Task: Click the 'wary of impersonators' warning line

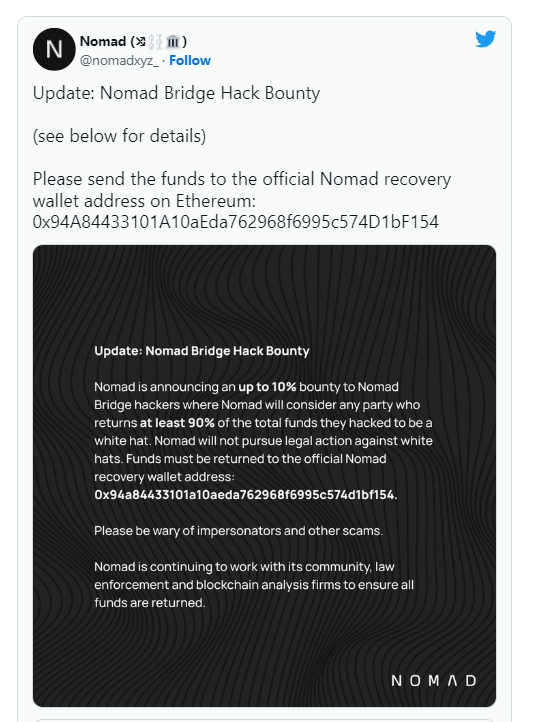Action: tap(238, 531)
